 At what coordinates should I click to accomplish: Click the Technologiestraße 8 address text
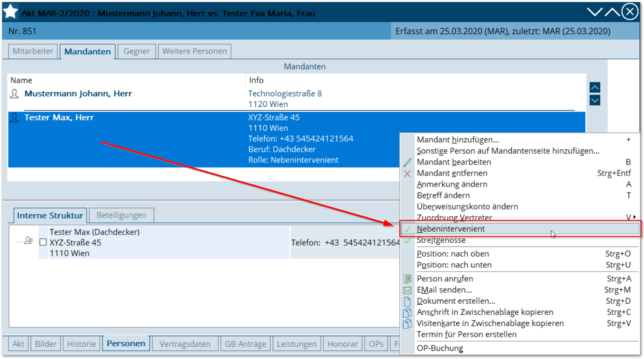pos(285,93)
